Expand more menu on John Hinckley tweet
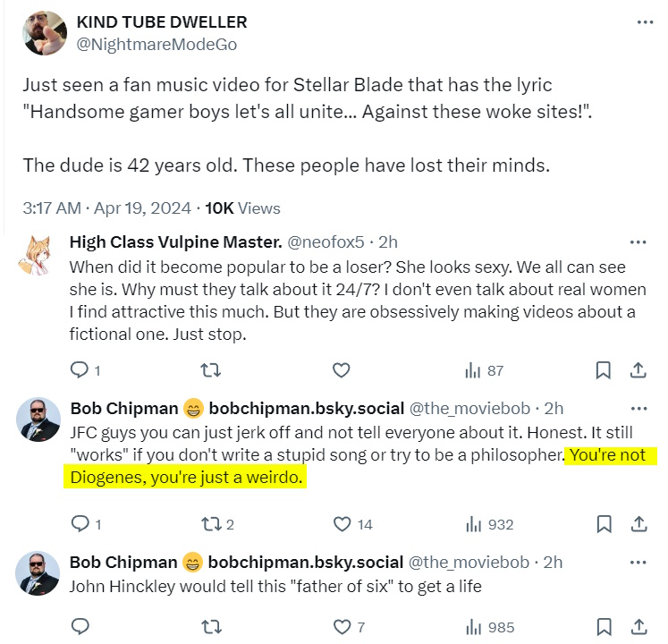Screen dimensions: 668x644 (x=638, y=563)
